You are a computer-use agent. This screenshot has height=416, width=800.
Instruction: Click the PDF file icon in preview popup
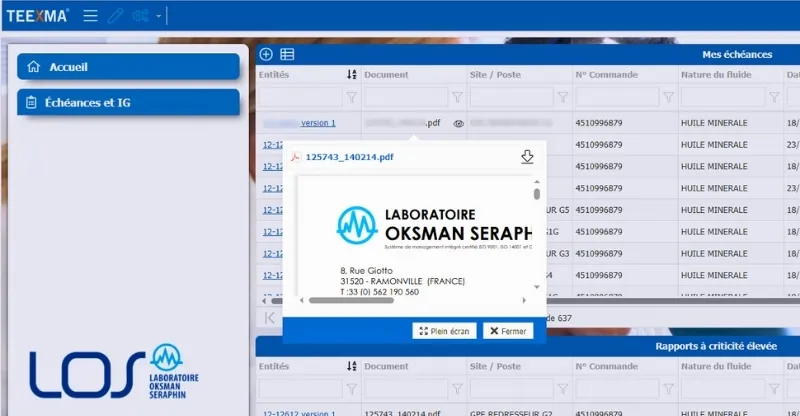coord(295,157)
